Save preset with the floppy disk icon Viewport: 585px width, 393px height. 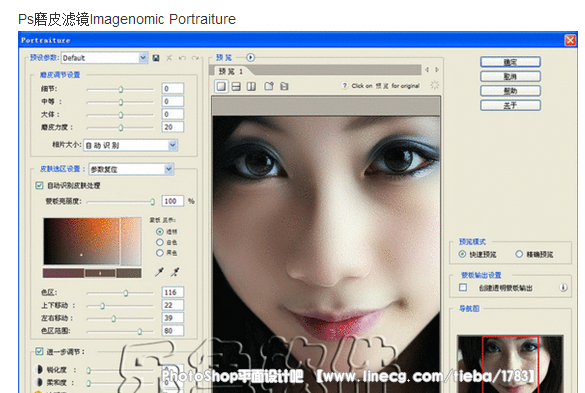pos(156,58)
